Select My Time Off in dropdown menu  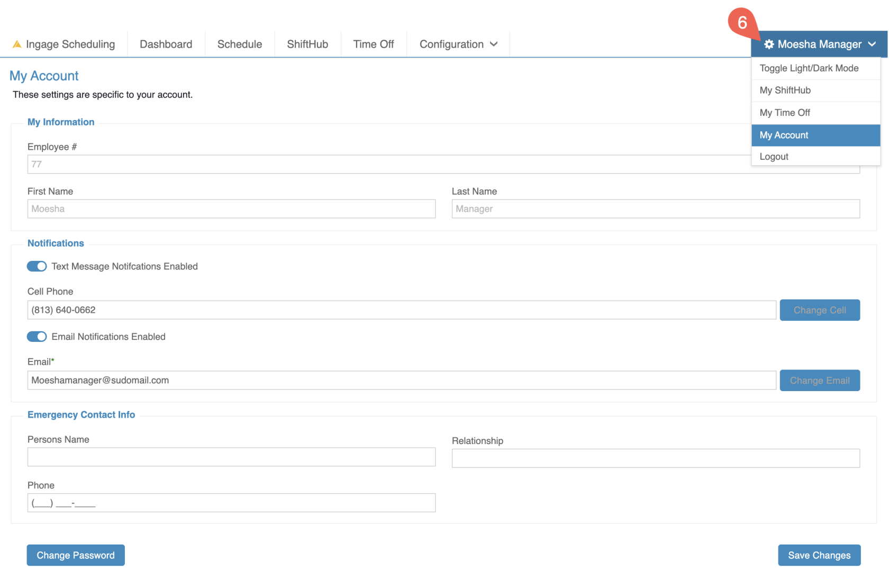[x=785, y=113]
